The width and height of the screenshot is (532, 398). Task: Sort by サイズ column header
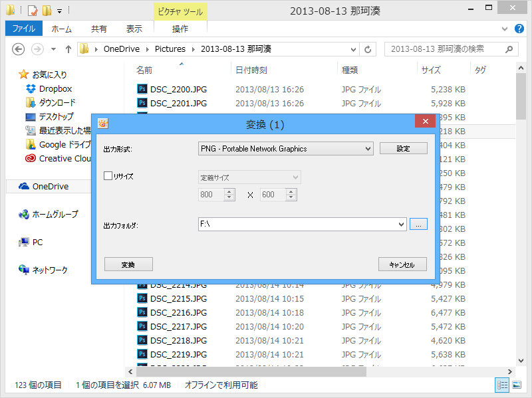[431, 70]
